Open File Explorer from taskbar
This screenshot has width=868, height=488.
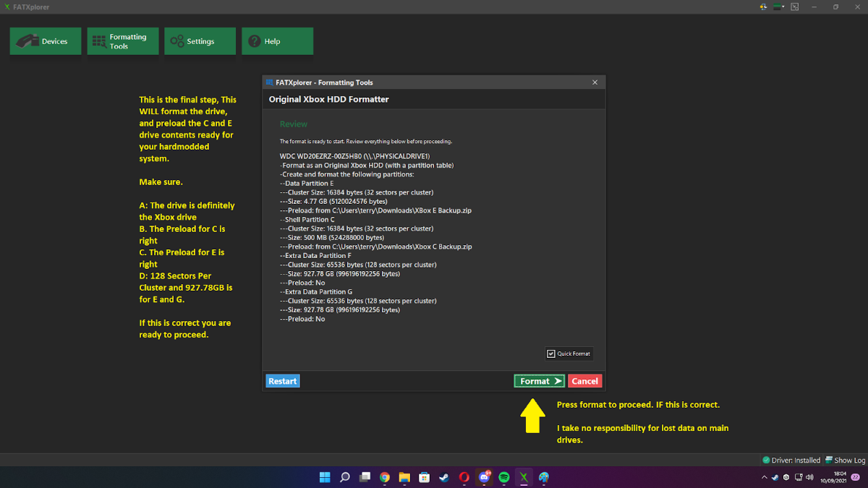(x=404, y=477)
